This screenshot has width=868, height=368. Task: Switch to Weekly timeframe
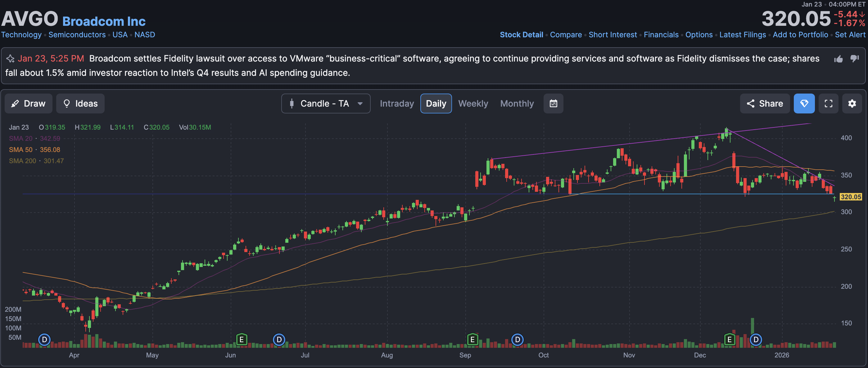tap(473, 103)
